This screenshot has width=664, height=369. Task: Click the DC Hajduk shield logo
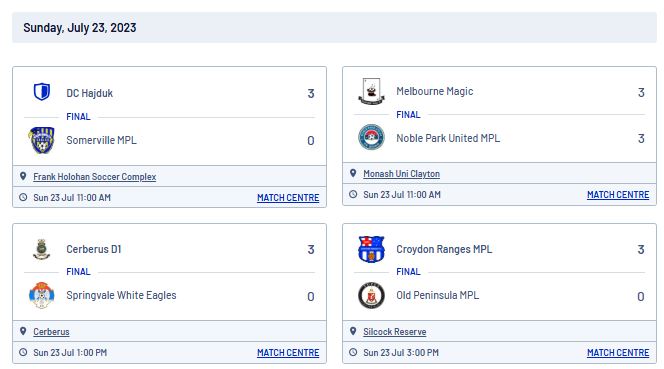42,92
